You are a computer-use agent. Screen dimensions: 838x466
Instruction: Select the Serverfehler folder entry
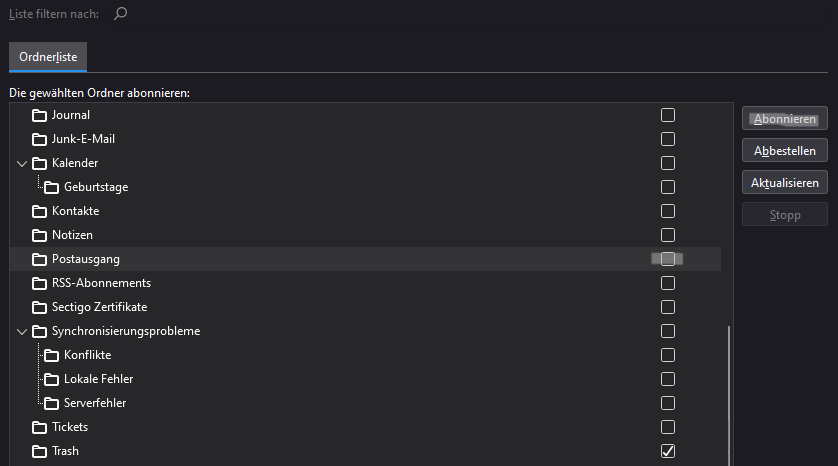click(95, 403)
